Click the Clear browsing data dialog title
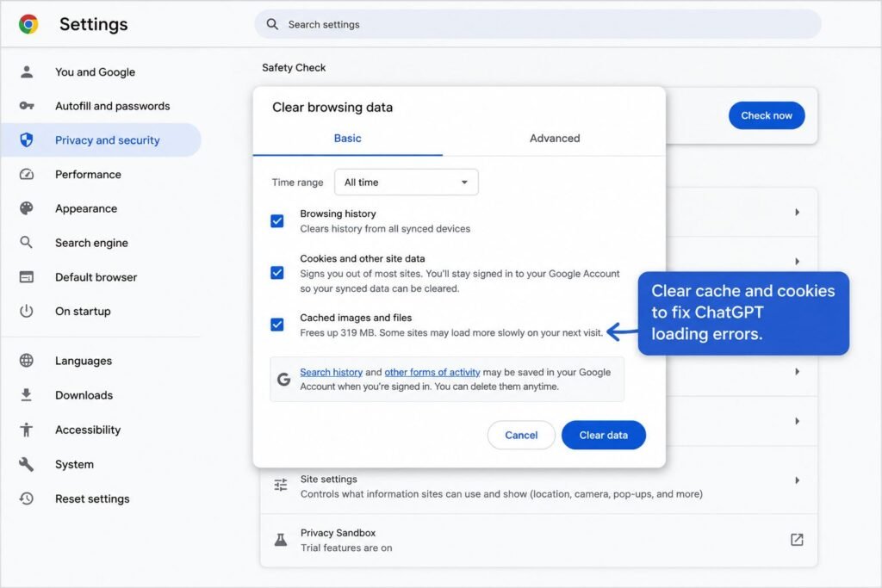This screenshot has height=588, width=882. (332, 108)
